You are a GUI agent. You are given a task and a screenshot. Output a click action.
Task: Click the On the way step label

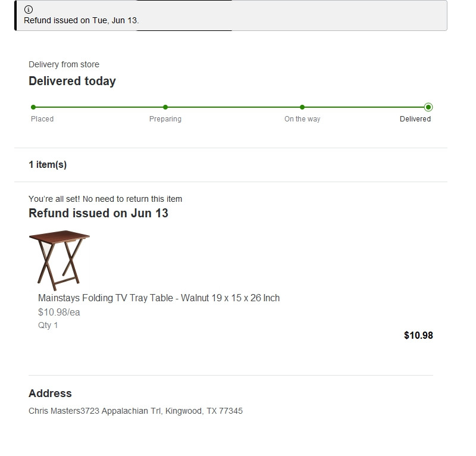tap(302, 119)
